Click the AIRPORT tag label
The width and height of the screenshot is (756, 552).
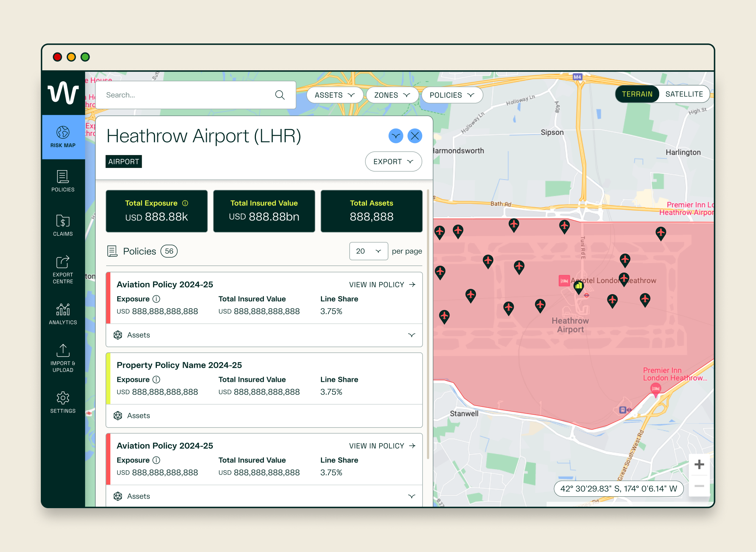[x=124, y=161]
